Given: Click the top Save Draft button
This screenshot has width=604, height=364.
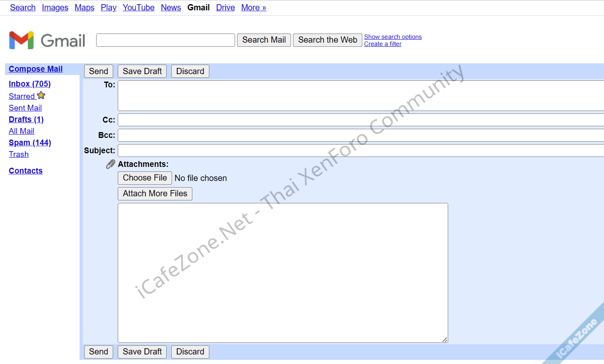Looking at the screenshot, I should [x=142, y=71].
